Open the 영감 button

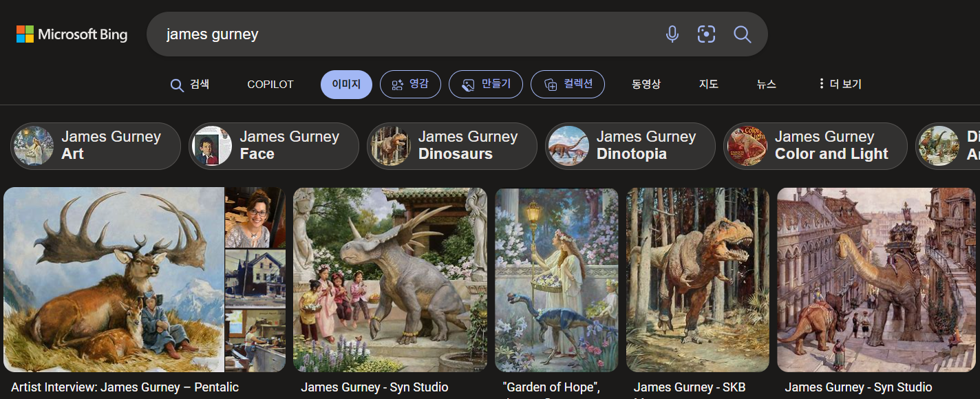(410, 85)
